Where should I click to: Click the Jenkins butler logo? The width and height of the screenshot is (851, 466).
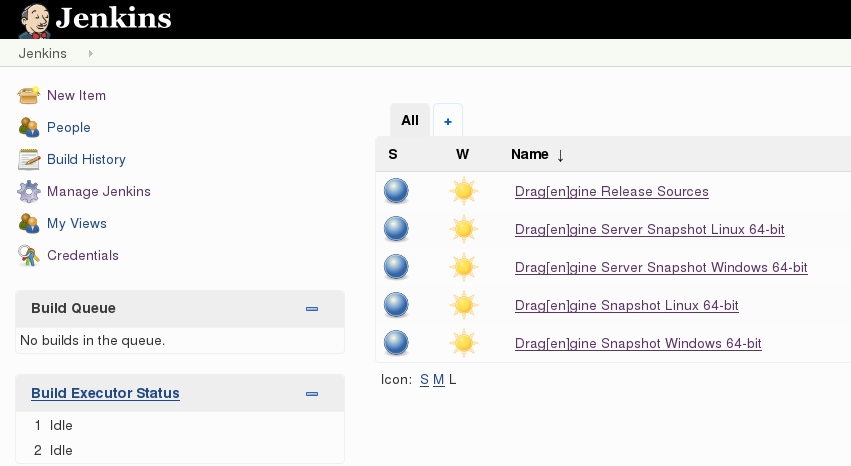35,21
